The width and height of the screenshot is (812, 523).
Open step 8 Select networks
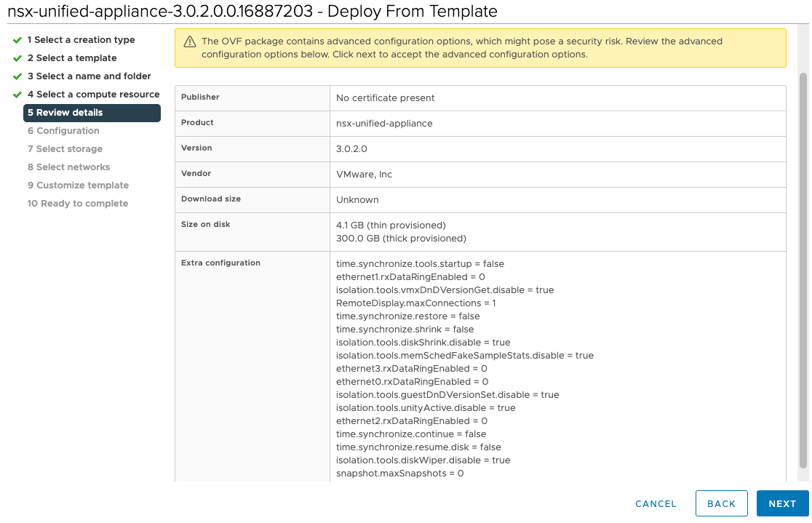pos(68,167)
